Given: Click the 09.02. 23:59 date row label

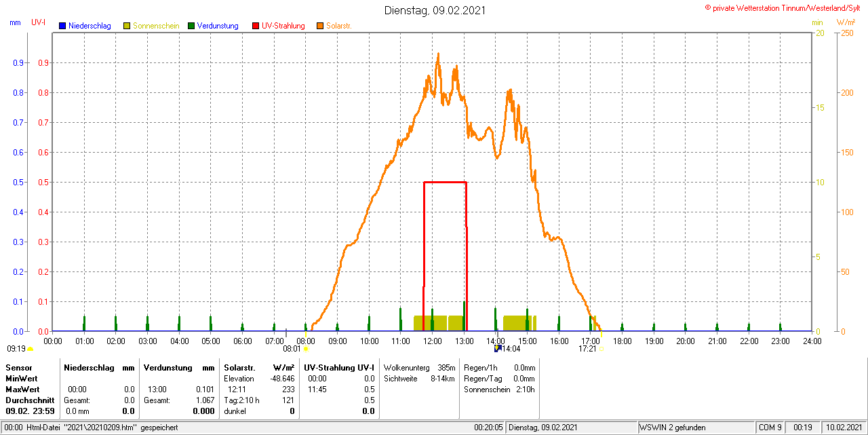Looking at the screenshot, I should (30, 411).
